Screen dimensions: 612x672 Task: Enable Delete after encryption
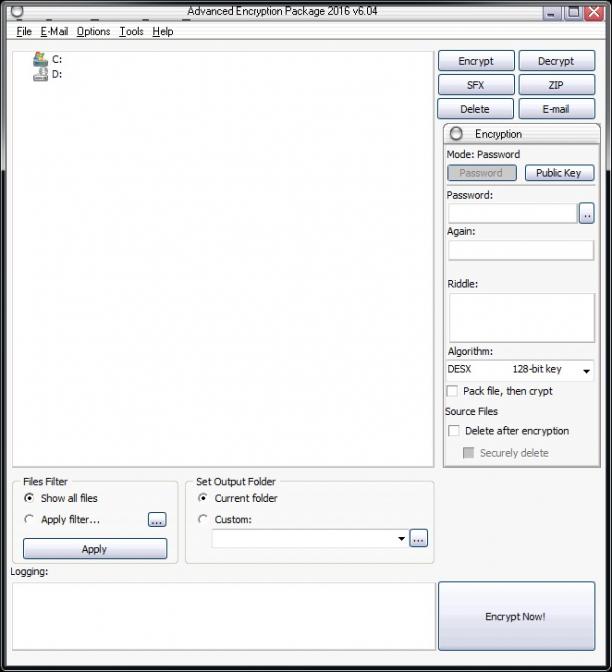pyautogui.click(x=454, y=431)
